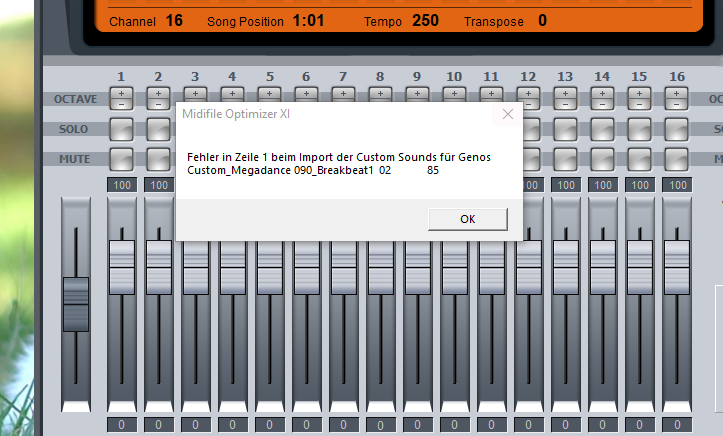Click the master volume fader handle

click(x=76, y=303)
